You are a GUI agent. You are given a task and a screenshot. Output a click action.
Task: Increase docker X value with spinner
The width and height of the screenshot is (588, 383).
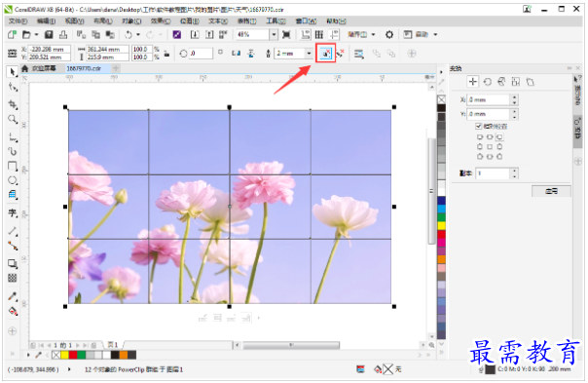click(514, 97)
